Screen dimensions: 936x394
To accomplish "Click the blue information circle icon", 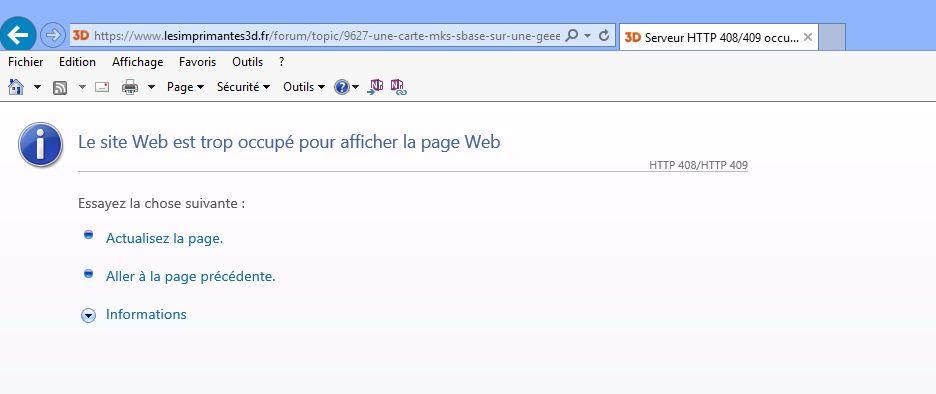I will [x=41, y=144].
